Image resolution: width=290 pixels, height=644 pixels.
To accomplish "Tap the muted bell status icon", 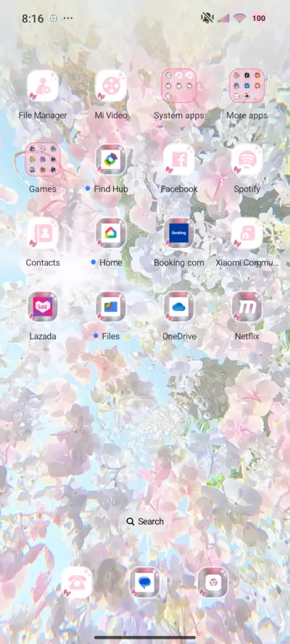I will (207, 17).
